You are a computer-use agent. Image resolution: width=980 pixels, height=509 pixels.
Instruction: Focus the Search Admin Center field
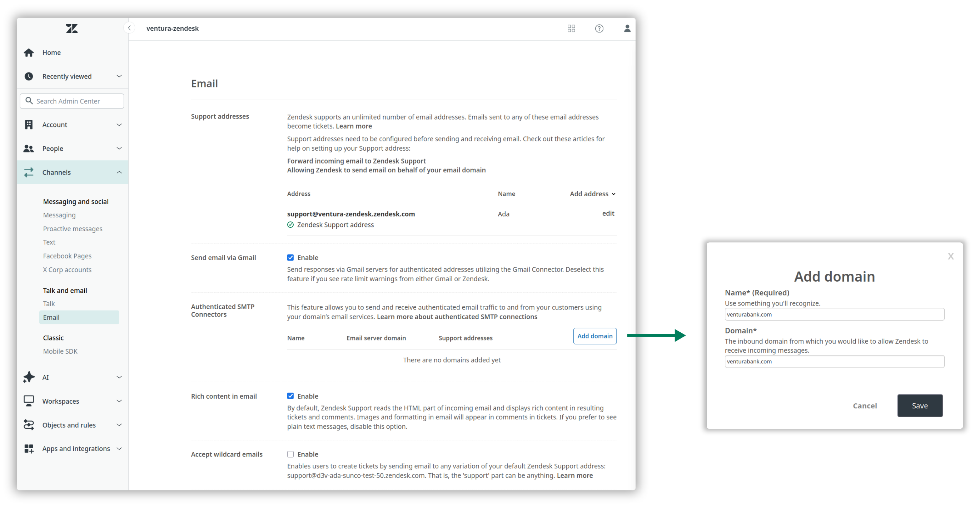click(x=72, y=101)
